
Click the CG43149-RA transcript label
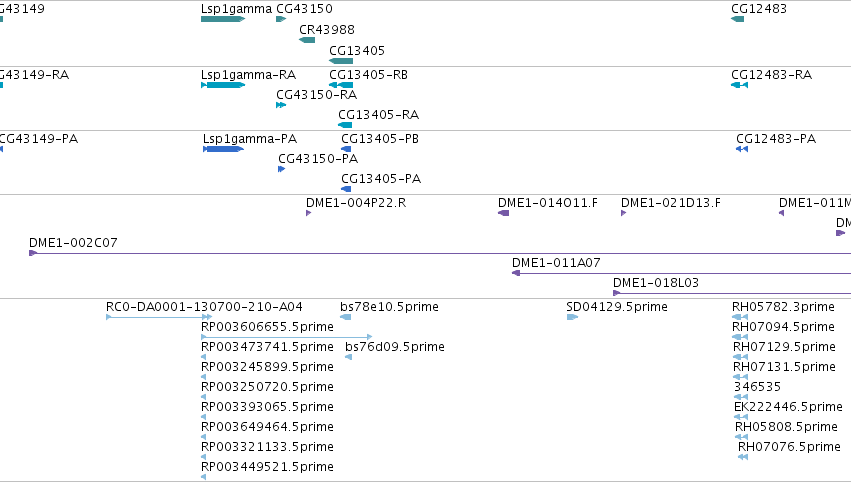tap(34, 74)
